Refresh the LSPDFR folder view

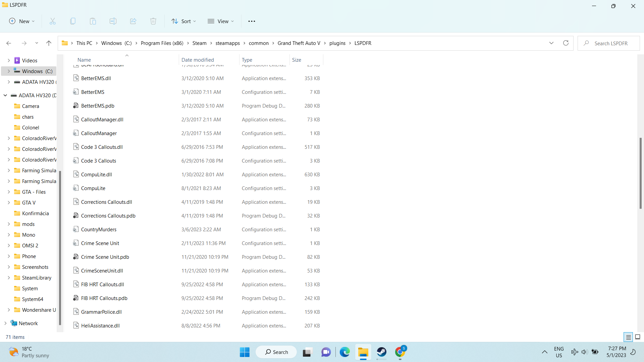pos(566,43)
